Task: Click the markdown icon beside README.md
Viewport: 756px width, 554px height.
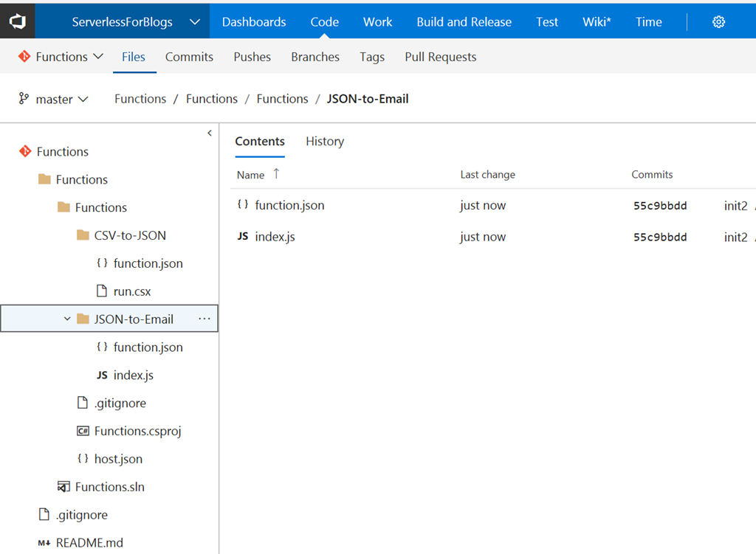Action: click(44, 543)
